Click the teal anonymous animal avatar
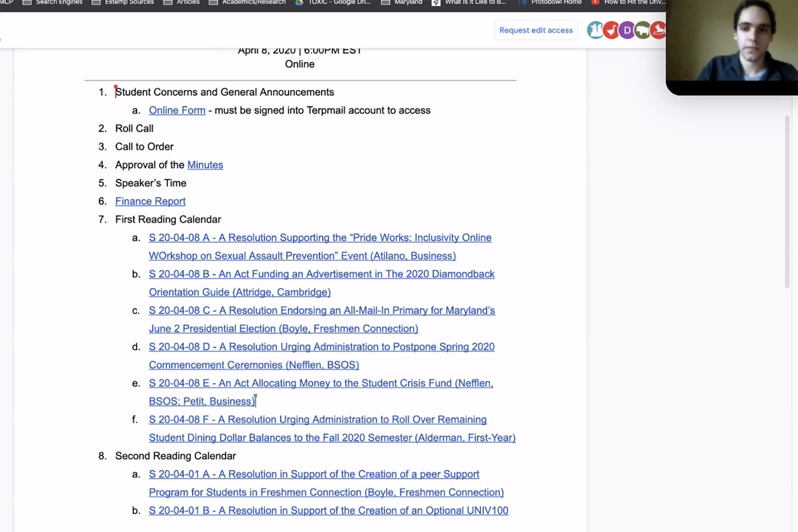The image size is (798, 532). [x=595, y=30]
